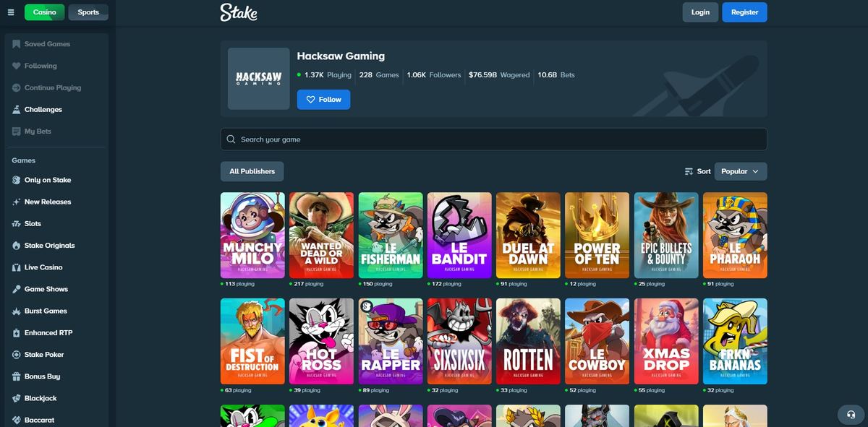
Task: Click the Blackjack icon in sidebar
Action: click(17, 399)
